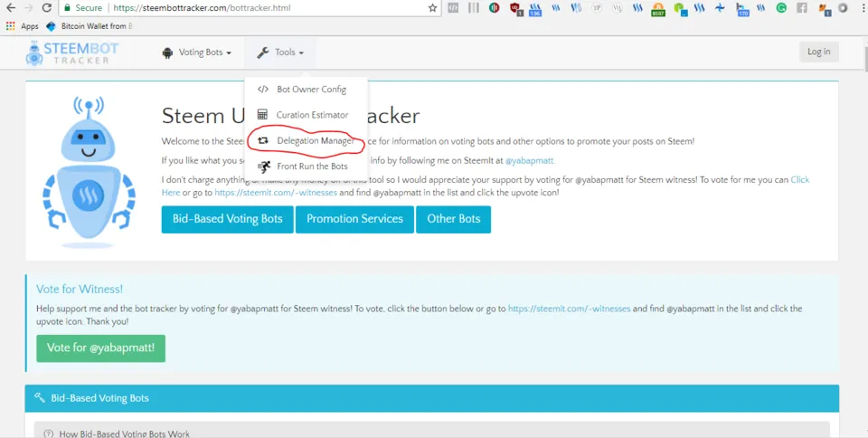Click the blue robot mascot image
The image size is (868, 438).
click(89, 172)
